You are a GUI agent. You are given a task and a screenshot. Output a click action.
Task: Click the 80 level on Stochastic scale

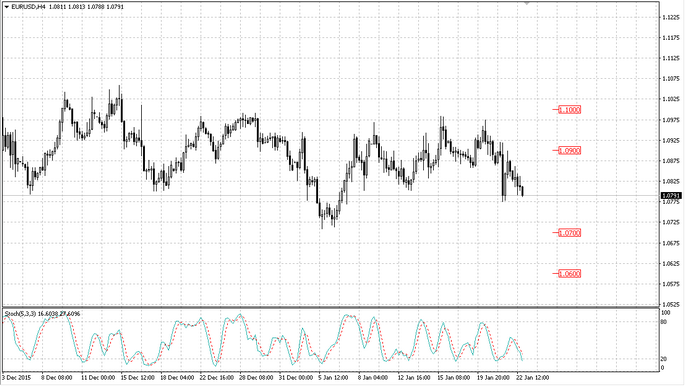pos(664,322)
